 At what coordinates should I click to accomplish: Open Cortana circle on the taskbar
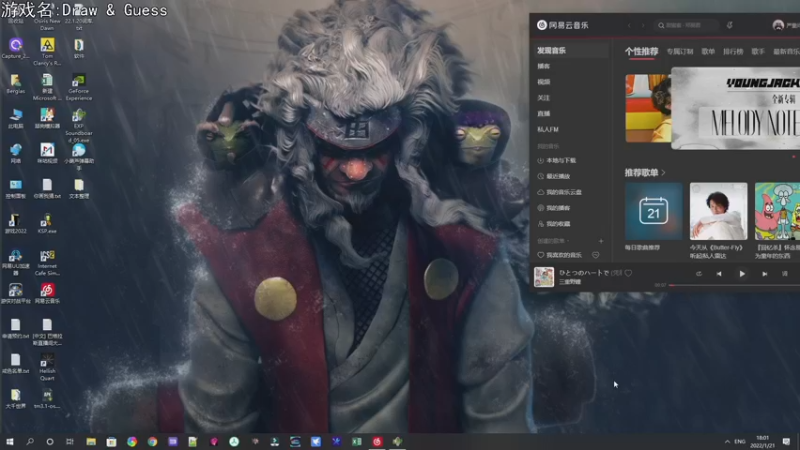coord(49,441)
